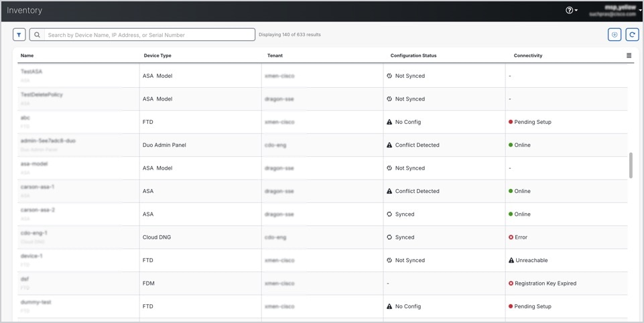Click Error status text in cdo-eng-1 row
644x323 pixels.
click(x=521, y=237)
